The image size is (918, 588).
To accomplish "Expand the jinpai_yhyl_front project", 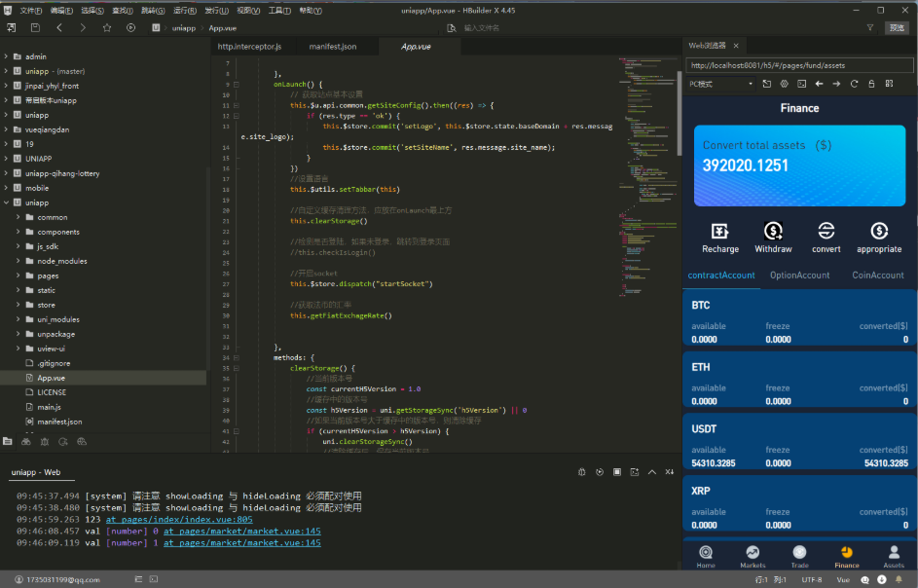I will [6, 86].
